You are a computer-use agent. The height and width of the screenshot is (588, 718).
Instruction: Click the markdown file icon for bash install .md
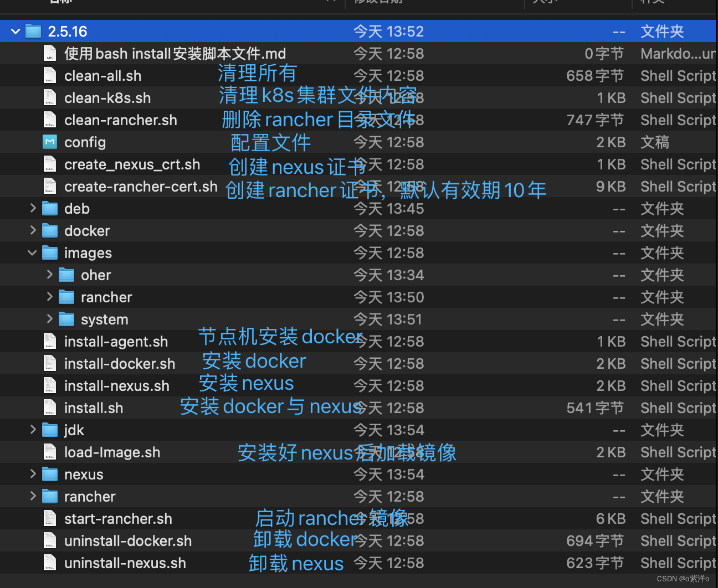click(x=50, y=54)
